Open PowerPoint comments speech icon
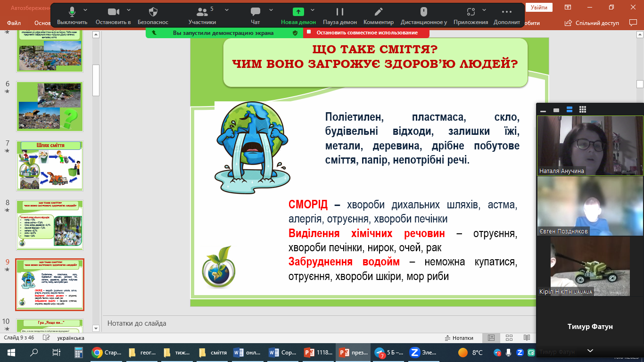This screenshot has height=362, width=644. coord(633,23)
